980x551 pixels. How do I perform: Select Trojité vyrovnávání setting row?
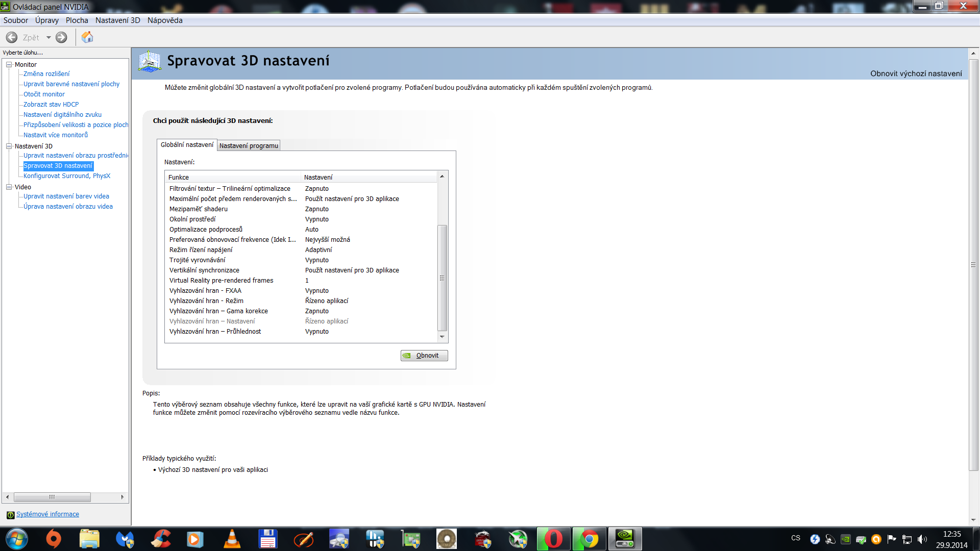click(301, 260)
